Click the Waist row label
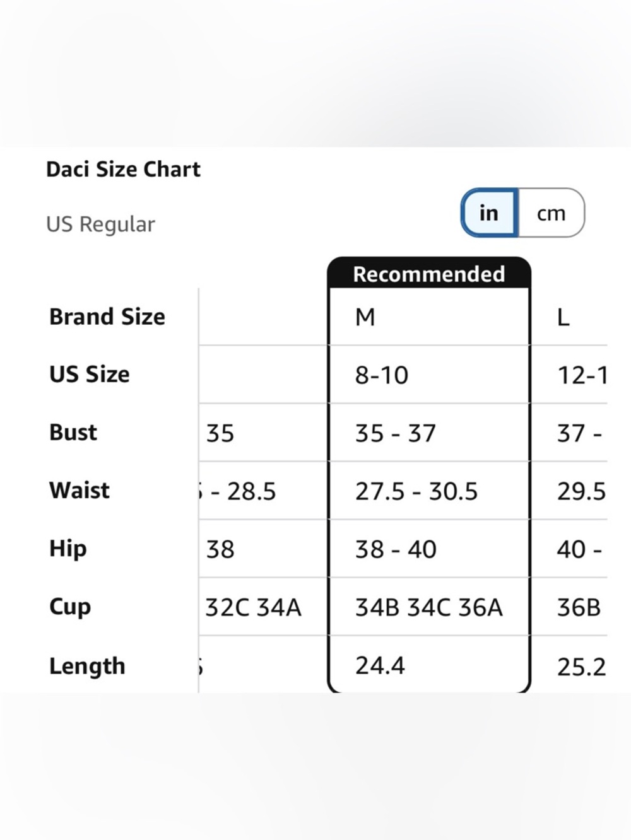This screenshot has width=631, height=840. coord(80,491)
